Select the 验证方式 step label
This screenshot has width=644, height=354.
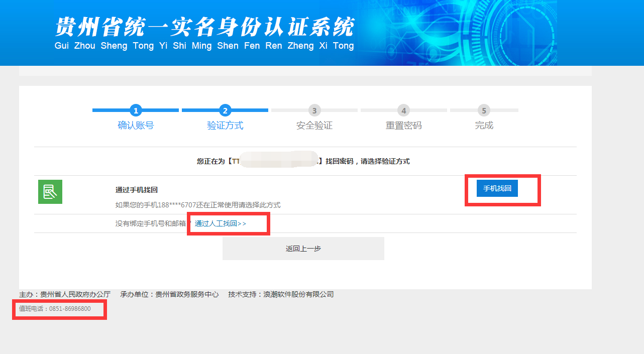coord(225,126)
